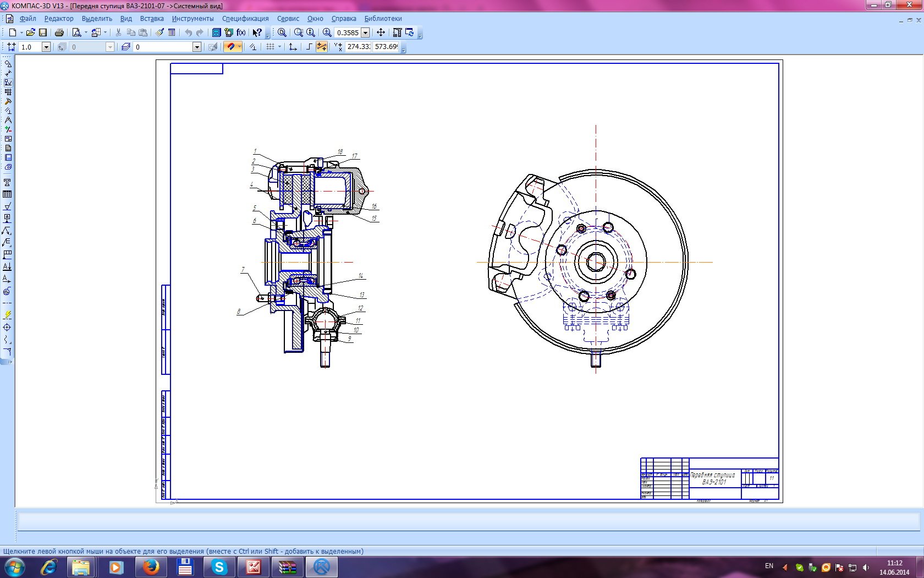Save the document with floppy icon
This screenshot has width=924, height=578.
point(43,32)
